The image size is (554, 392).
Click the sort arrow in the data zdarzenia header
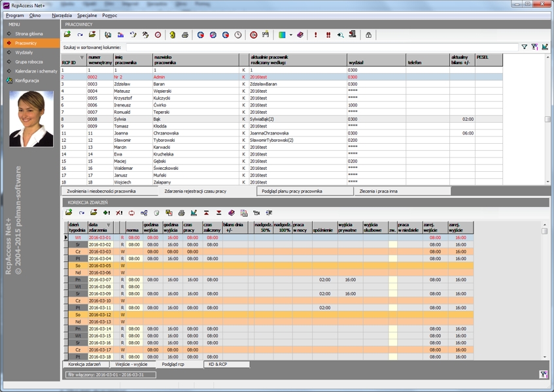tap(109, 225)
